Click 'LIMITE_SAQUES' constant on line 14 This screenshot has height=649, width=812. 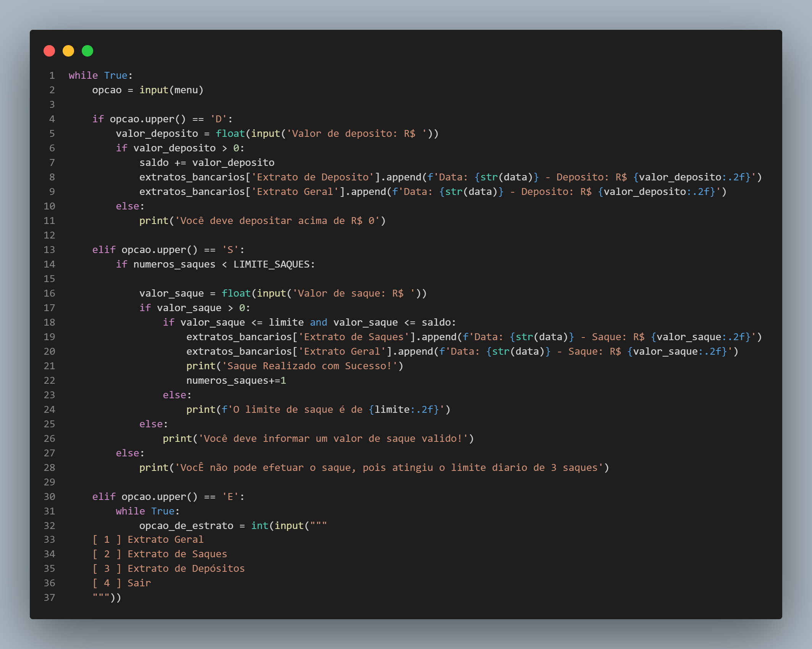(271, 264)
